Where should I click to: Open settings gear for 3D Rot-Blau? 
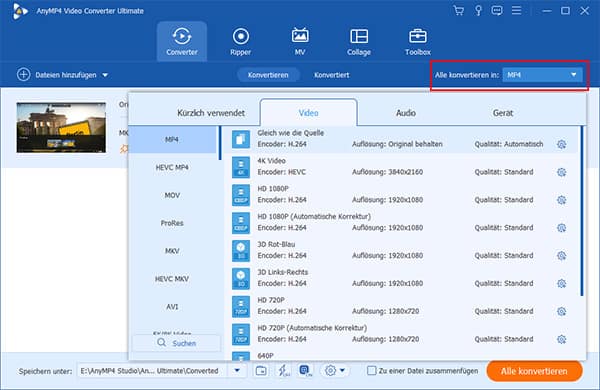click(561, 256)
